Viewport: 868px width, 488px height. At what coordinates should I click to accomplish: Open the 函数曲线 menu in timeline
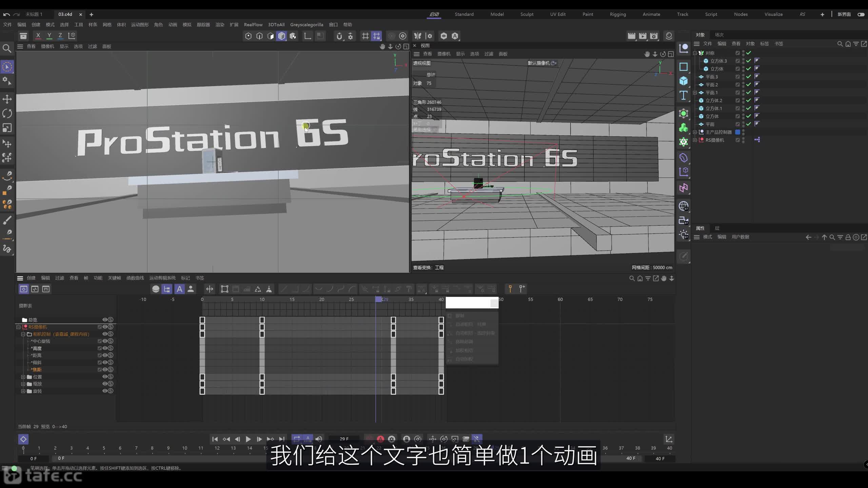135,278
